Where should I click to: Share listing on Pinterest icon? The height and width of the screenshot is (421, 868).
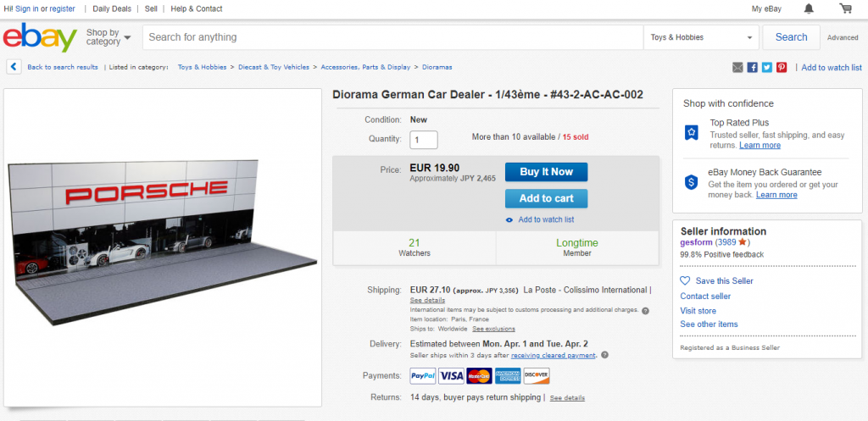[781, 68]
